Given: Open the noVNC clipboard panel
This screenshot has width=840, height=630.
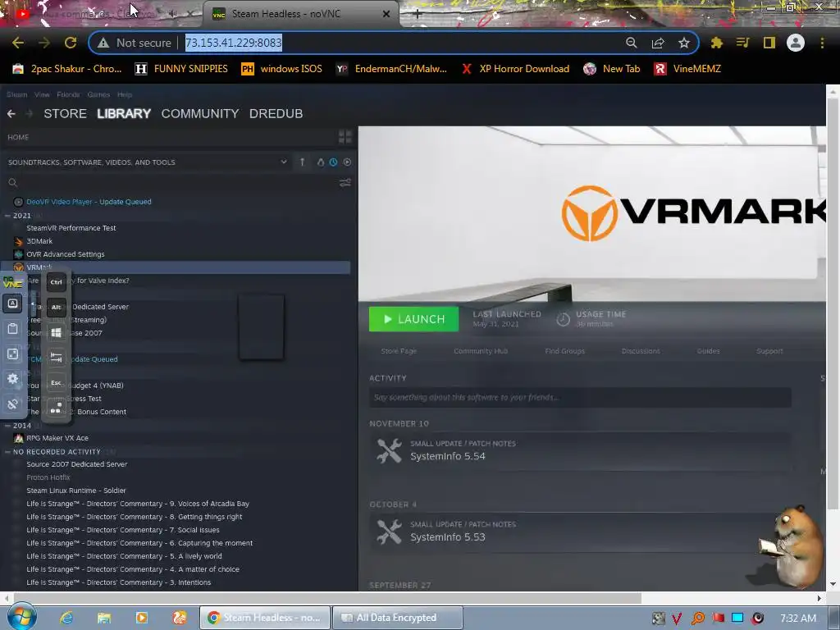Looking at the screenshot, I should (13, 328).
